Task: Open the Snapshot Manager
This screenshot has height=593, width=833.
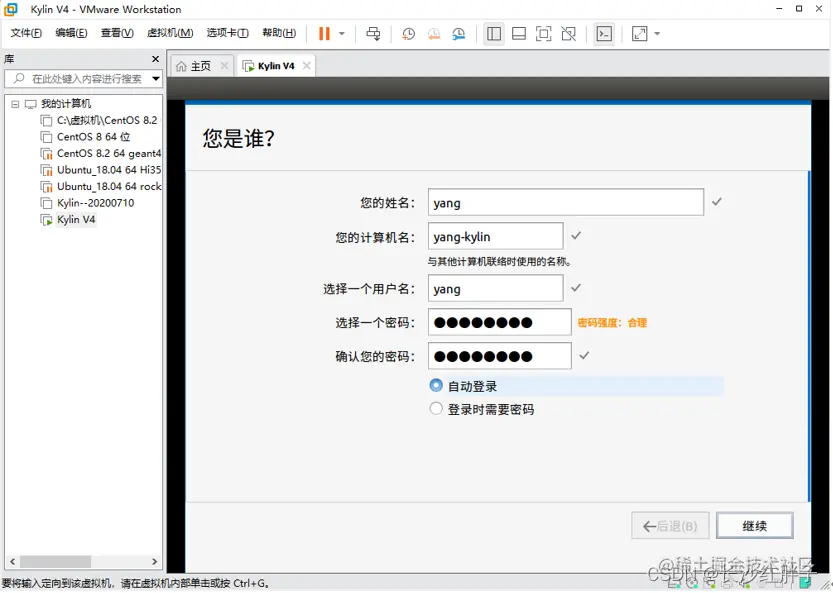Action: point(459,33)
